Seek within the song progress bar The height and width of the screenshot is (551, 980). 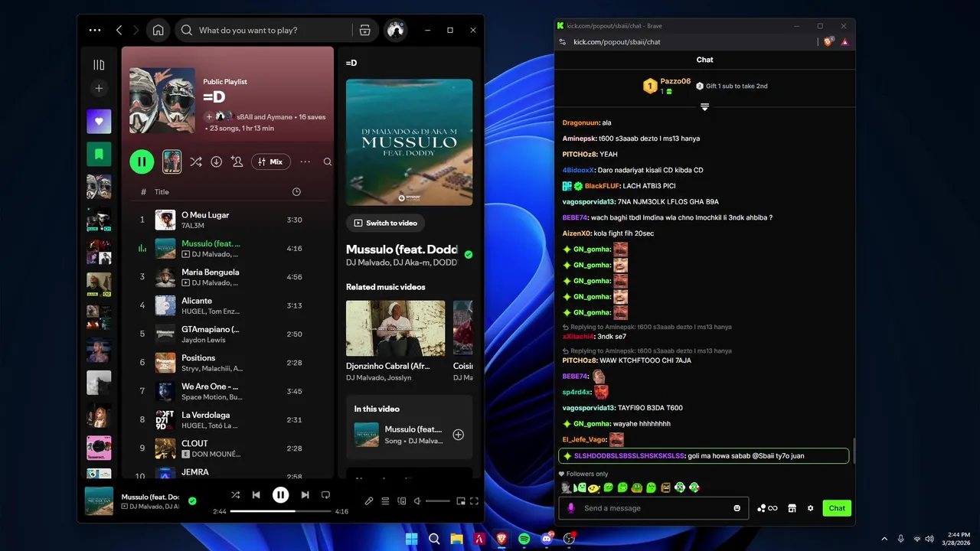coord(280,511)
